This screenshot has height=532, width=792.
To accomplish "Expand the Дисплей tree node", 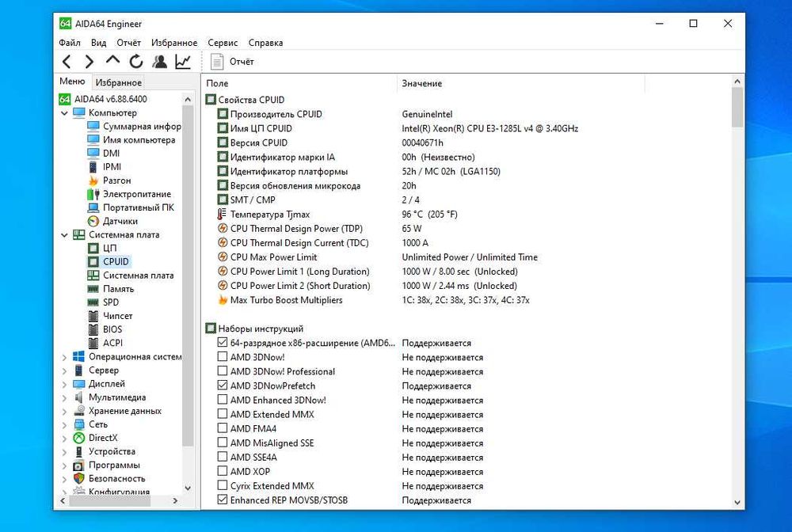I will pyautogui.click(x=64, y=384).
